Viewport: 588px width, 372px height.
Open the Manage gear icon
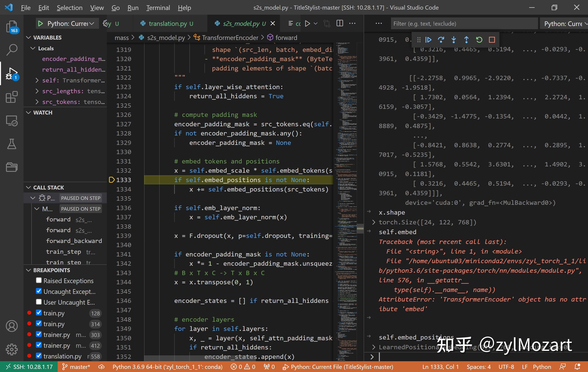12,349
